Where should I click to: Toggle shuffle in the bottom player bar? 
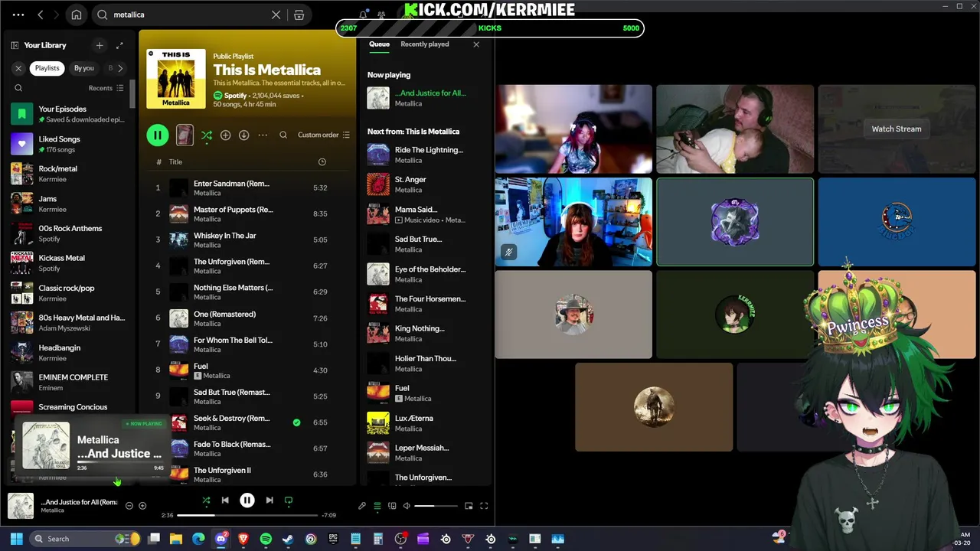pos(206,500)
